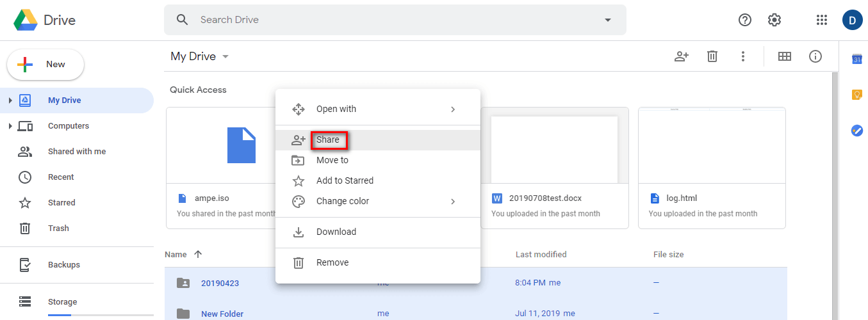Click the New button

click(45, 65)
